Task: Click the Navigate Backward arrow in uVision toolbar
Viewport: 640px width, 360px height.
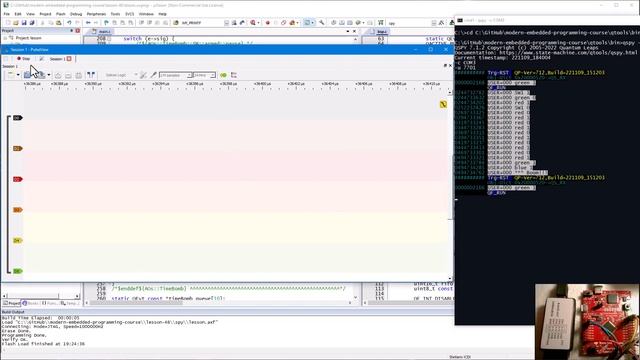Action: 88,23
